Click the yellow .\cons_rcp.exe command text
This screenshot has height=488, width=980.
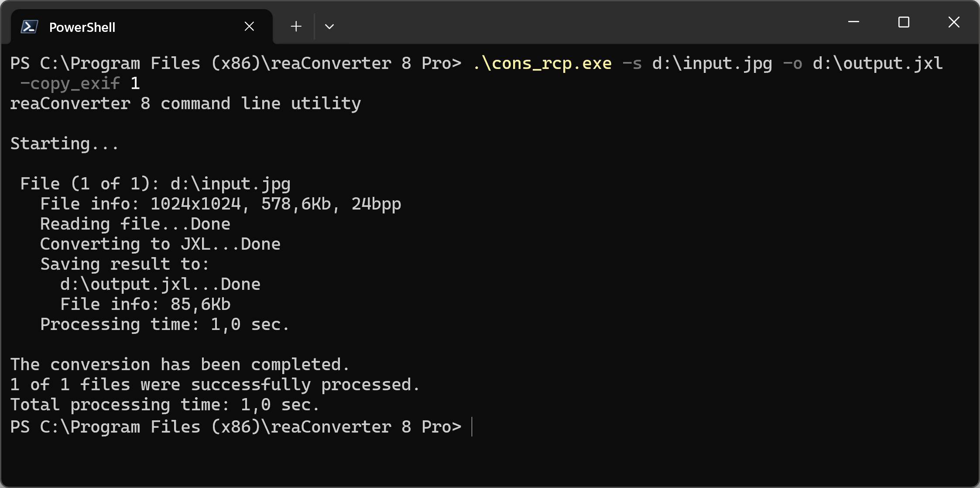coord(542,64)
